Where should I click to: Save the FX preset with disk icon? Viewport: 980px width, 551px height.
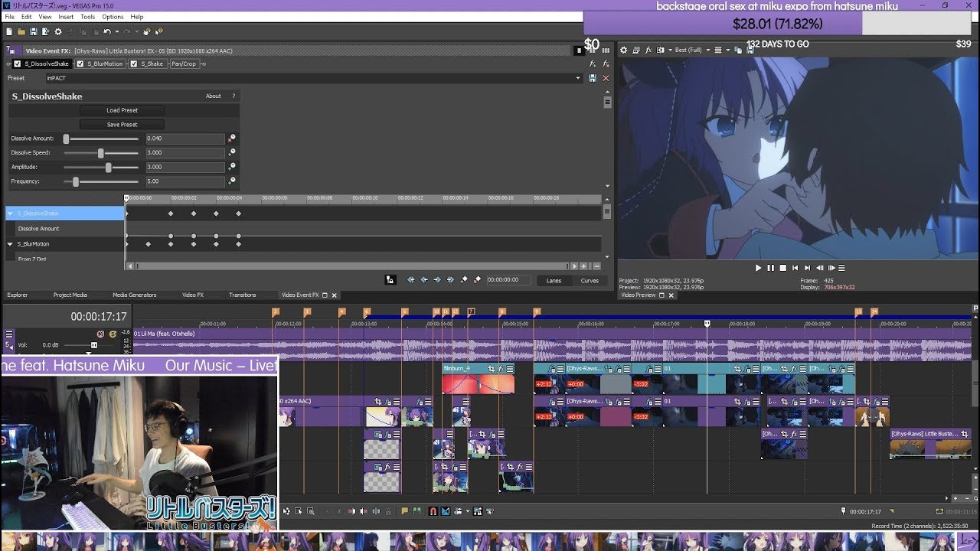click(x=593, y=78)
